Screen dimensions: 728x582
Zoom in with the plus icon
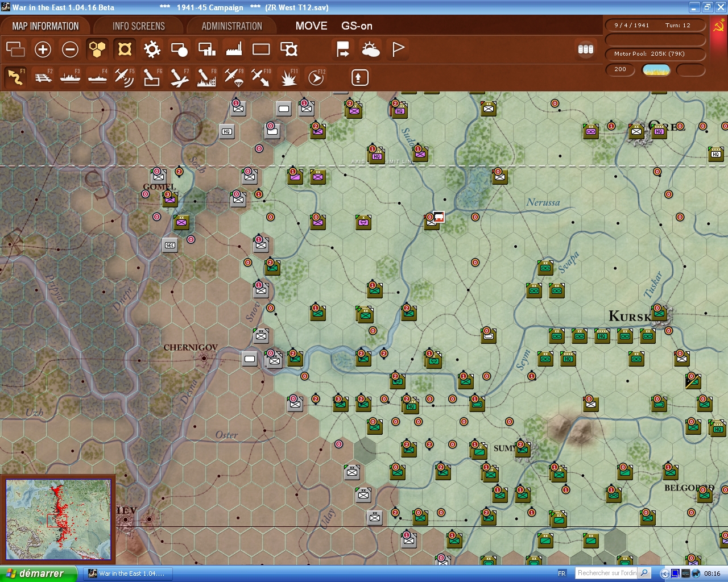(x=43, y=49)
